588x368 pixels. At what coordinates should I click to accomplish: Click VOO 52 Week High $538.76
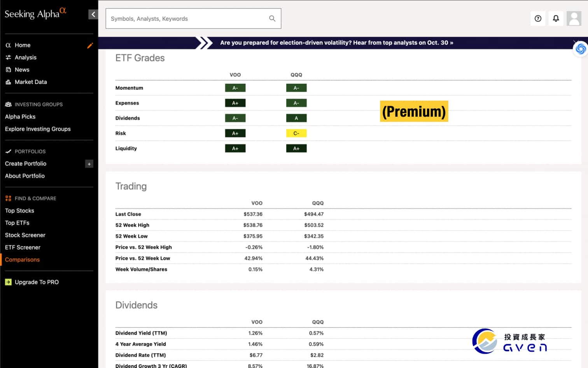(x=253, y=225)
